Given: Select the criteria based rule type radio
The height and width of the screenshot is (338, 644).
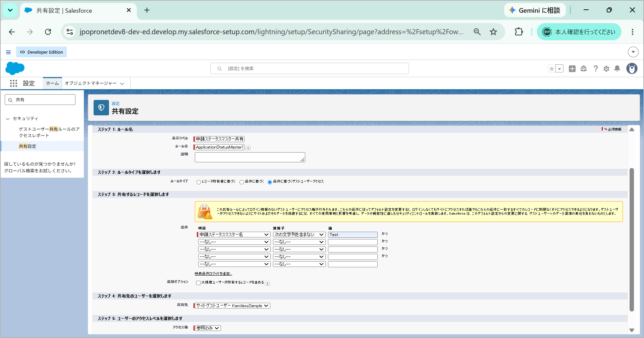Looking at the screenshot, I should coord(241,182).
